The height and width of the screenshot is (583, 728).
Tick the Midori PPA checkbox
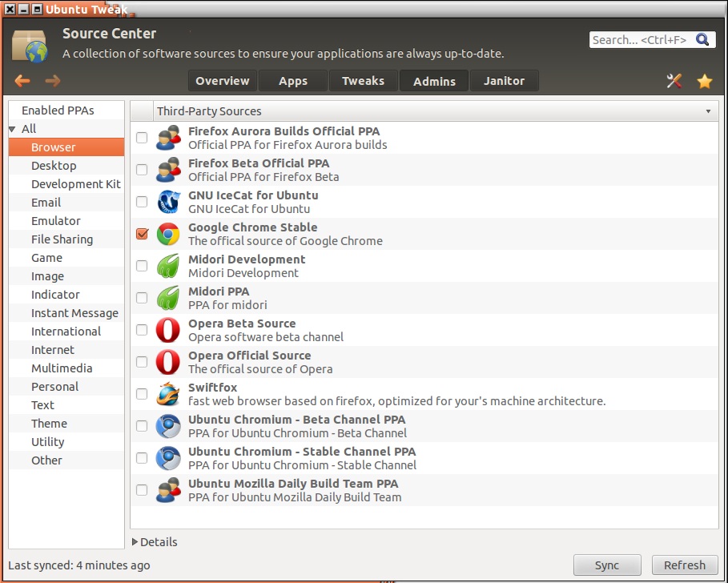(142, 298)
